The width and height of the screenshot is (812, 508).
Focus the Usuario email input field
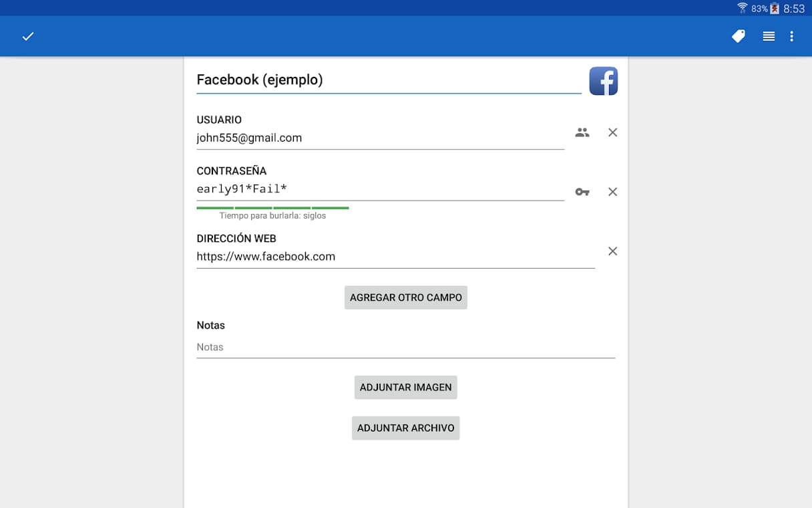(379, 138)
